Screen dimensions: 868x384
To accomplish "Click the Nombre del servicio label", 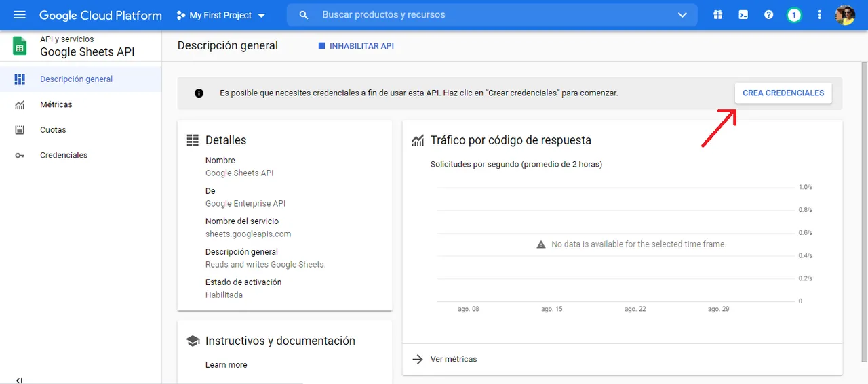I will pyautogui.click(x=242, y=221).
